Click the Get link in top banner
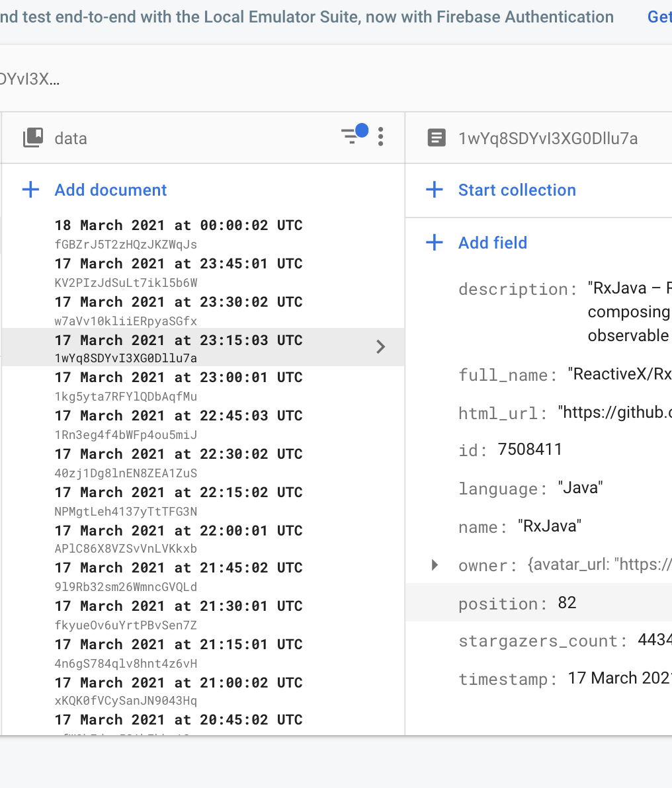The width and height of the screenshot is (672, 788). tap(659, 17)
